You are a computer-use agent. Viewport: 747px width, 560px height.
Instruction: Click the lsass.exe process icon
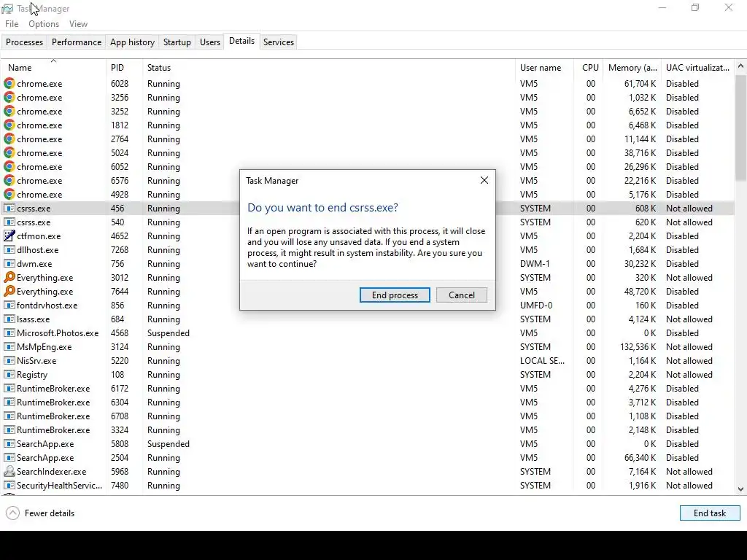(9, 319)
